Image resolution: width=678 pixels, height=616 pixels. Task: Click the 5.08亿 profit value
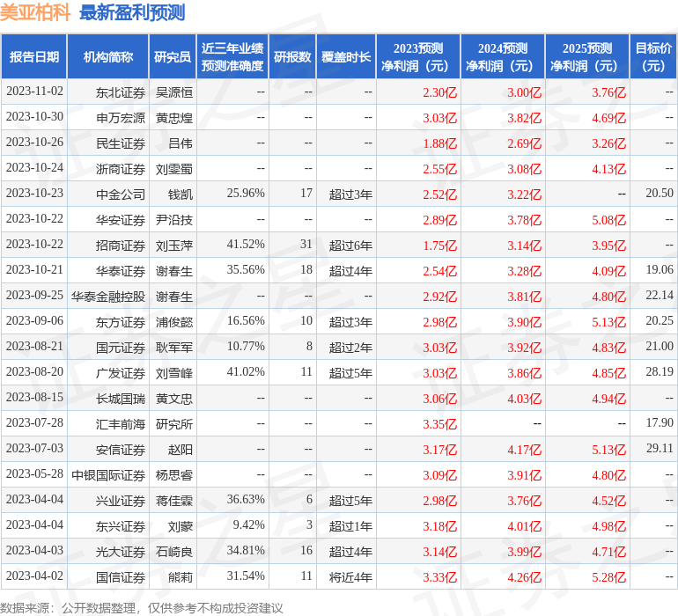coord(608,220)
